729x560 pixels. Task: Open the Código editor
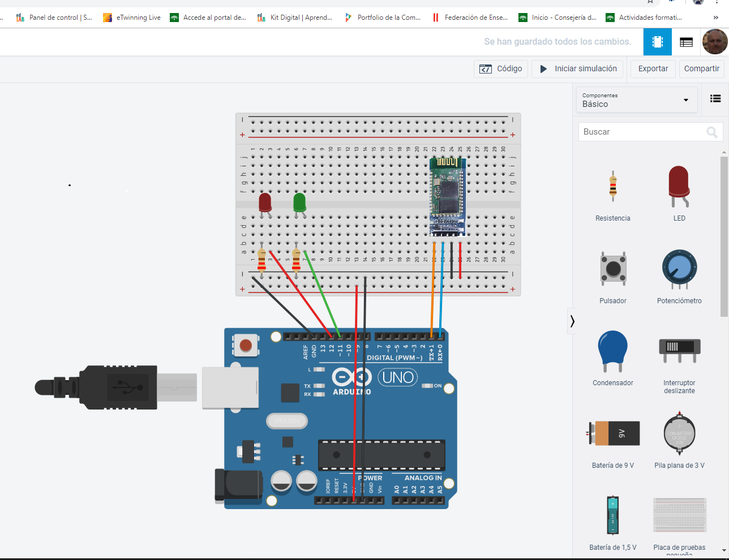(x=501, y=69)
